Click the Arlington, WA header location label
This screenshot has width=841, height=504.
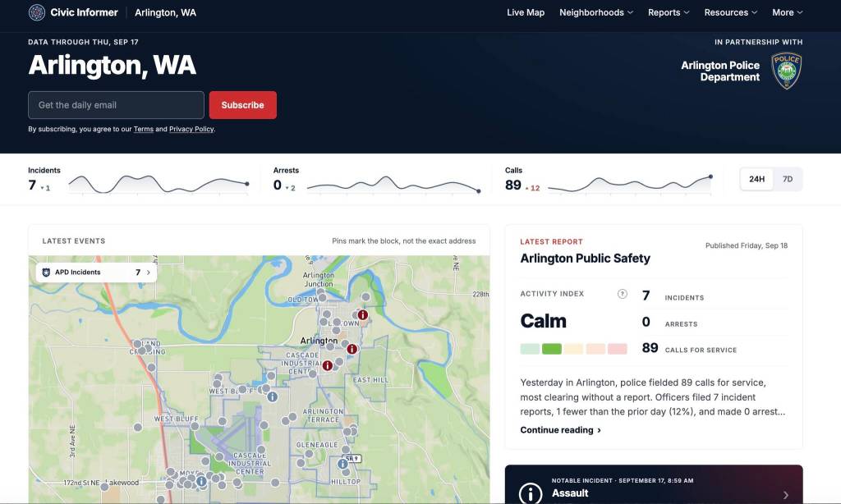[x=165, y=12]
